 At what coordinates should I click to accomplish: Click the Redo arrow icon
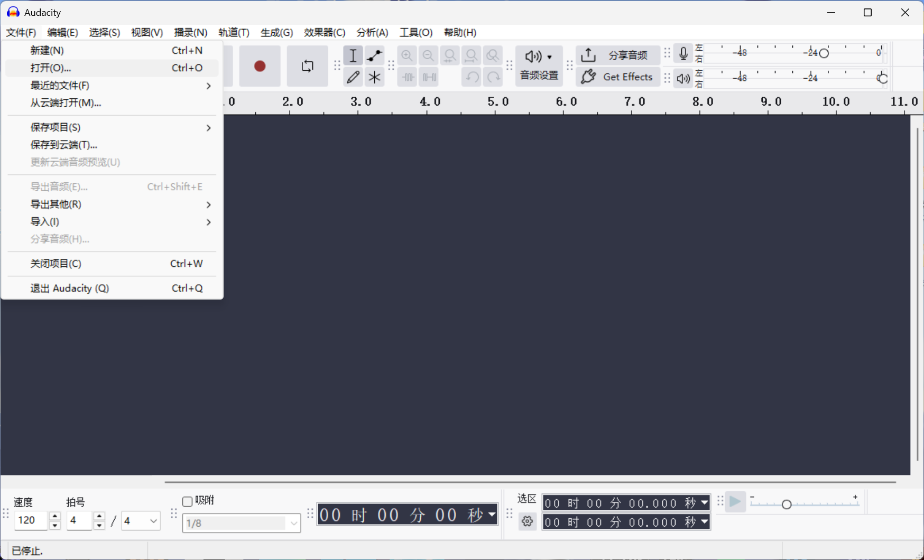tap(493, 77)
